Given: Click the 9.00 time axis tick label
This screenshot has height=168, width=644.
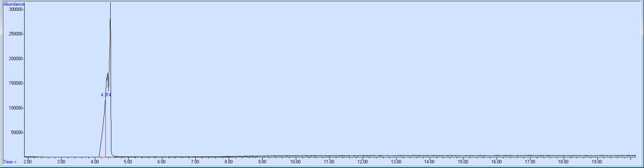Looking at the screenshot, I should 262,162.
